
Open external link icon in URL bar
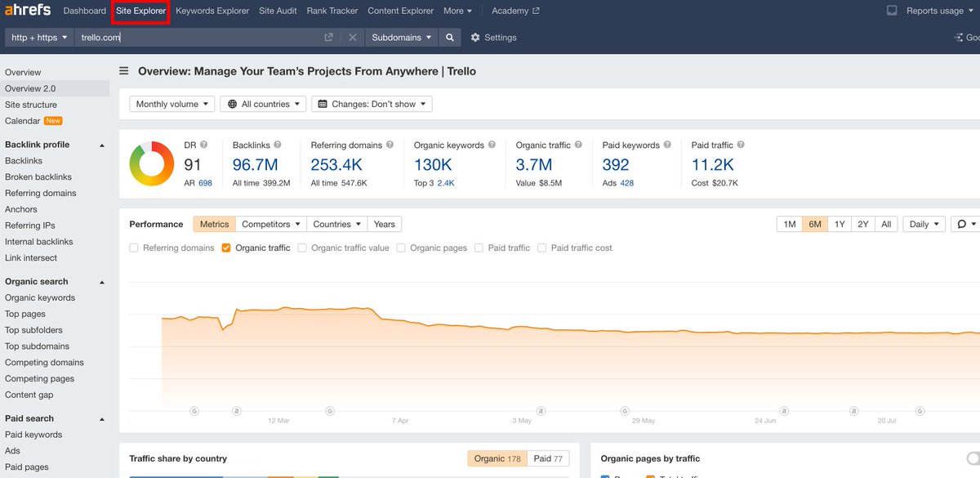point(328,38)
